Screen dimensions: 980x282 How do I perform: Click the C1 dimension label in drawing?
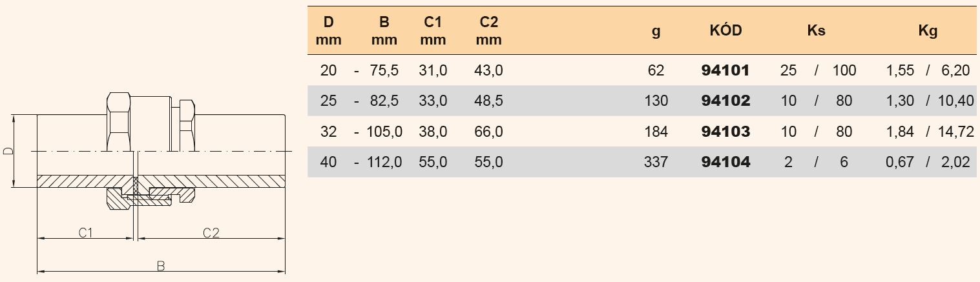tap(86, 232)
